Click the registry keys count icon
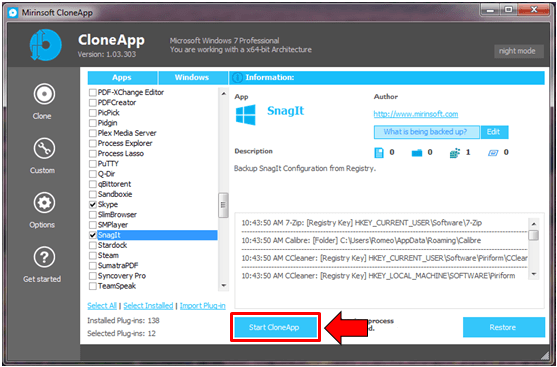The image size is (557, 367). (x=455, y=153)
